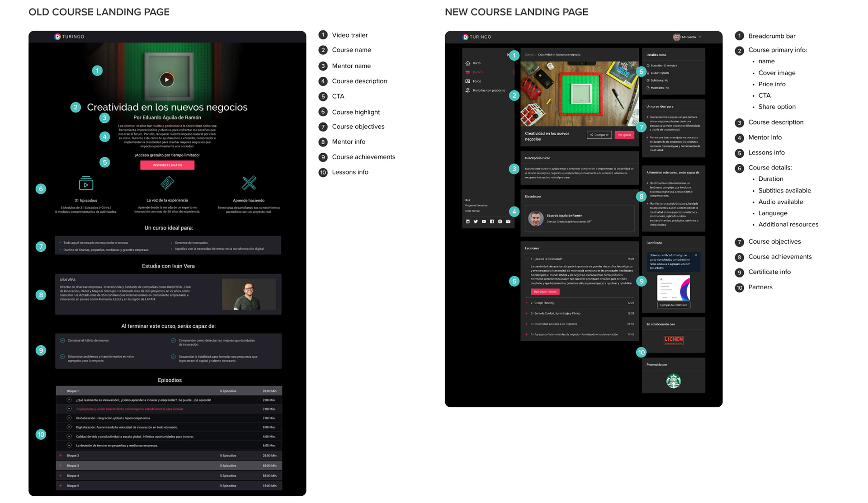The image size is (868, 503).
Task: Click the certificate example thumbnail
Action: [674, 288]
